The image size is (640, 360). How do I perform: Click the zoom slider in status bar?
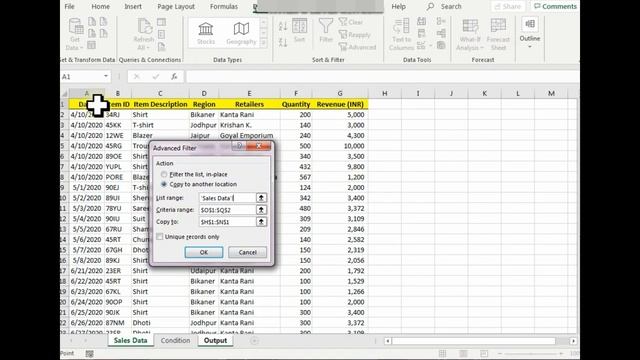[x=531, y=353]
